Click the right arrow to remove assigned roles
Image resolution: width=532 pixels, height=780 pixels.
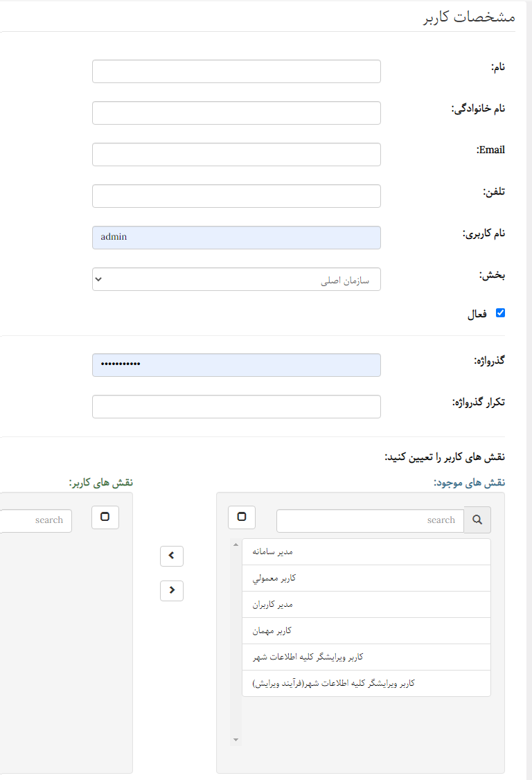171,590
